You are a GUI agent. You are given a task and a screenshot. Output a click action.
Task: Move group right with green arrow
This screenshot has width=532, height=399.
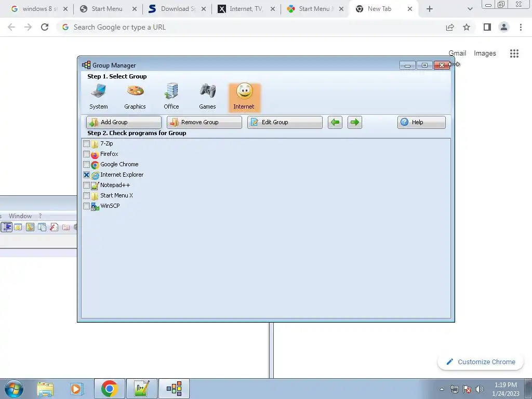click(x=354, y=122)
